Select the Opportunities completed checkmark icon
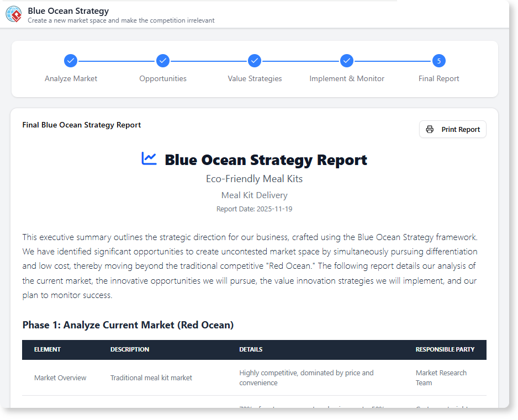This screenshot has width=518, height=420. (x=163, y=61)
